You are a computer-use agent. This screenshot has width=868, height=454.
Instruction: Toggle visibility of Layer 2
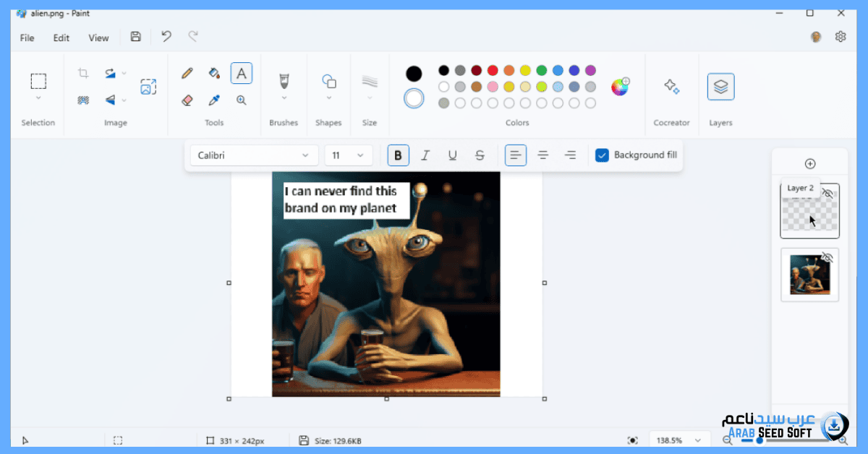829,194
